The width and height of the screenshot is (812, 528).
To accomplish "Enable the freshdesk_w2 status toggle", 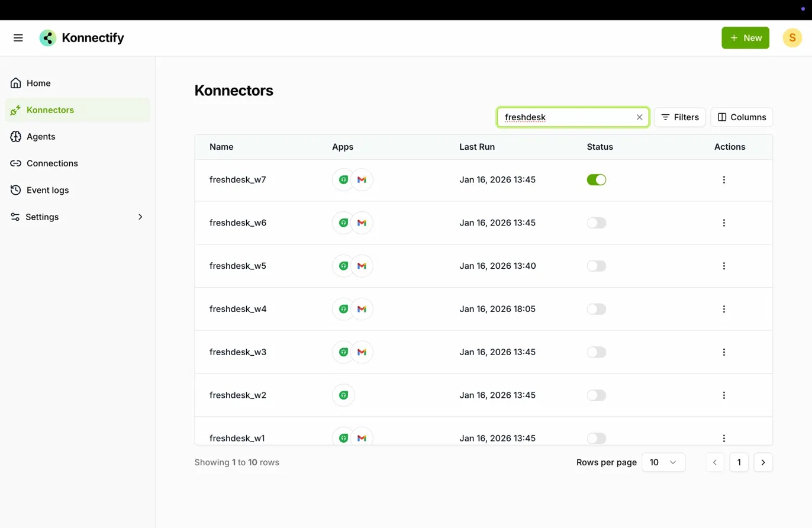I will tap(597, 395).
